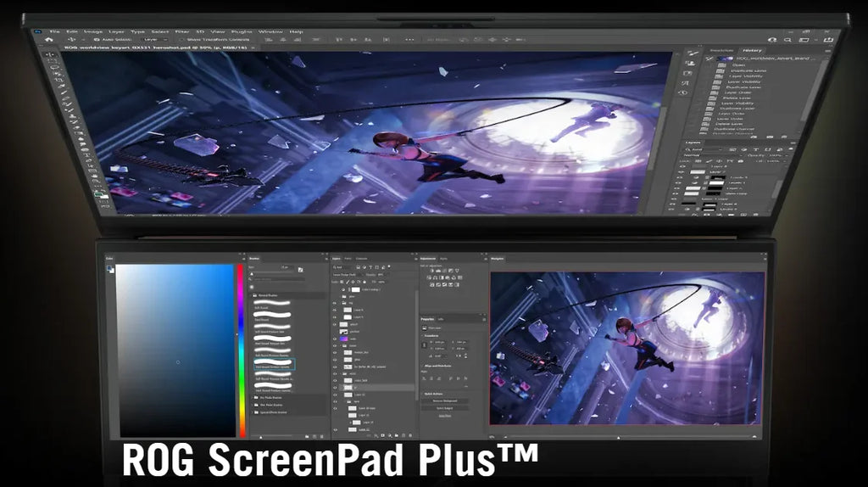
Task: Toggle the Auto-Select checkbox
Action: (95, 39)
